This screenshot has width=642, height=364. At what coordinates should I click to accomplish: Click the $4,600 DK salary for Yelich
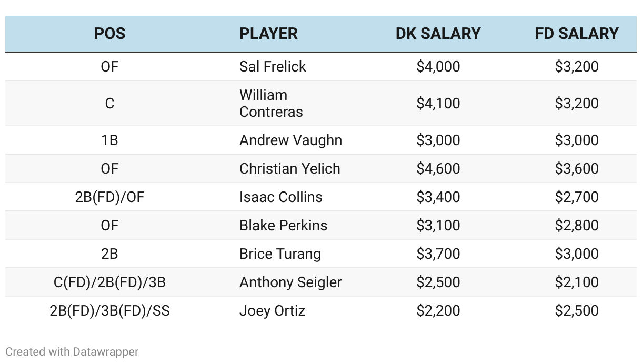438,168
